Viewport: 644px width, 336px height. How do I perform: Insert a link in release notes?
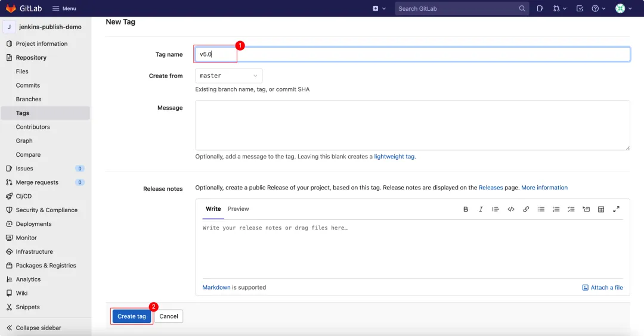526,209
